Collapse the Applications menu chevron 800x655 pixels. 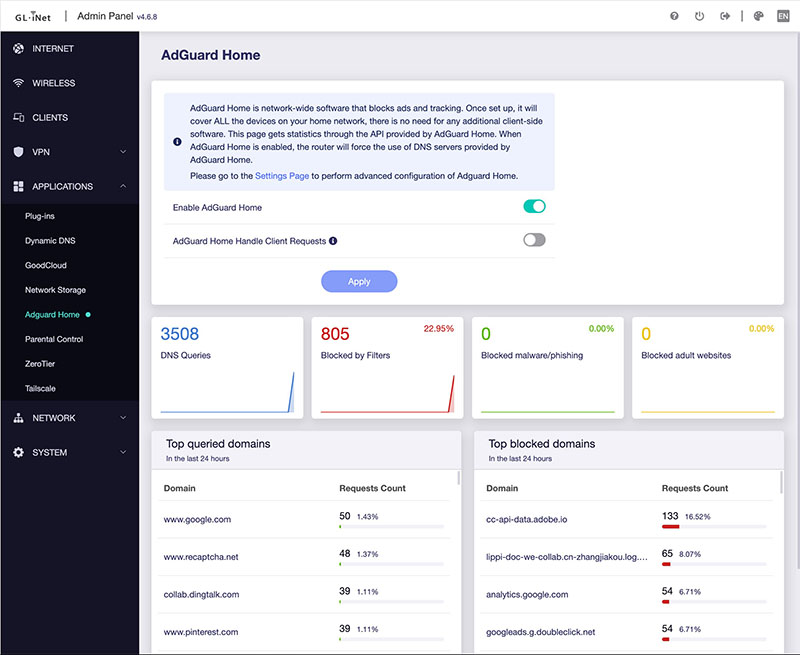(123, 186)
